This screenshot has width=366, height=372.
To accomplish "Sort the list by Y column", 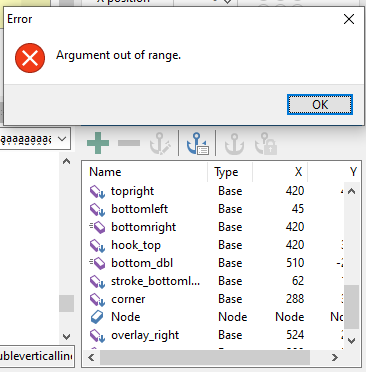I will pyautogui.click(x=334, y=172).
